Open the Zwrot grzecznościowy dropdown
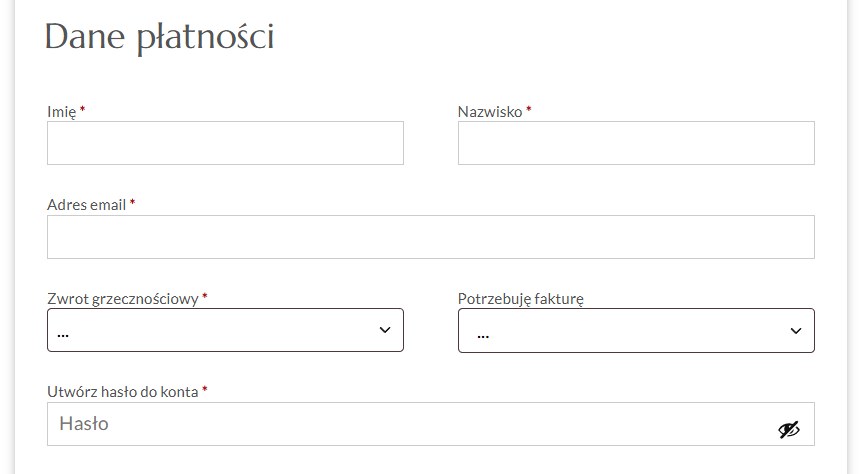This screenshot has width=862, height=474. pos(225,330)
